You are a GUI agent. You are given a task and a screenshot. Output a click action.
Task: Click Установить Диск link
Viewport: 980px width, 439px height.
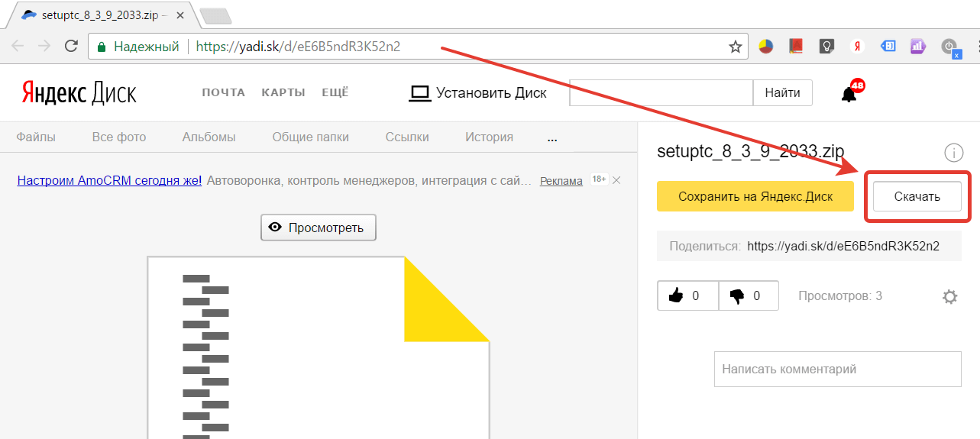coord(478,93)
